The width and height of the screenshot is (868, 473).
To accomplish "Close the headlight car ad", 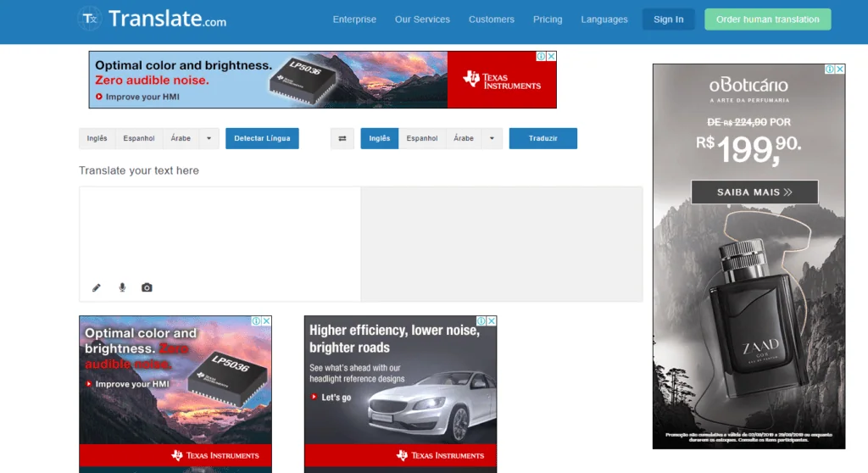I will pyautogui.click(x=492, y=320).
